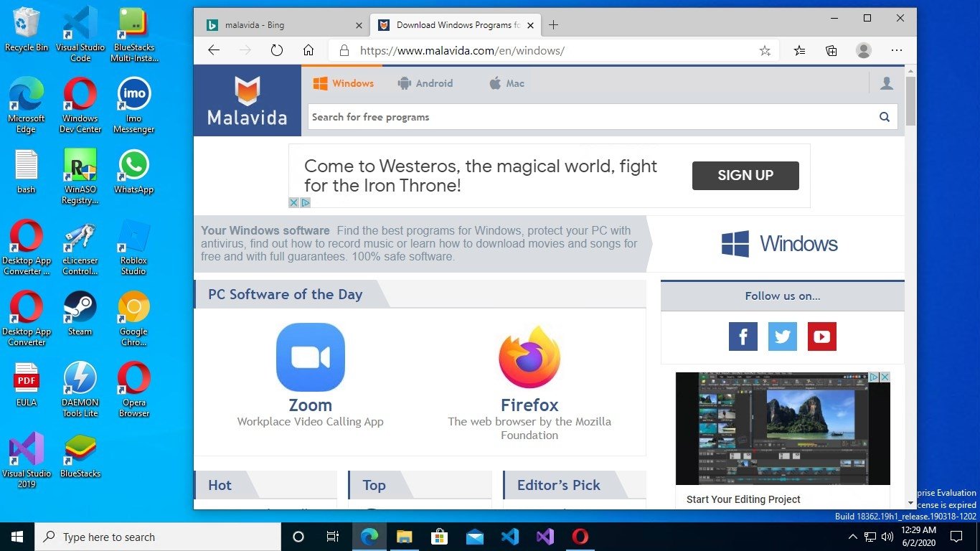Viewport: 980px width, 551px height.
Task: Open the Favorites list in Edge
Action: 799,50
